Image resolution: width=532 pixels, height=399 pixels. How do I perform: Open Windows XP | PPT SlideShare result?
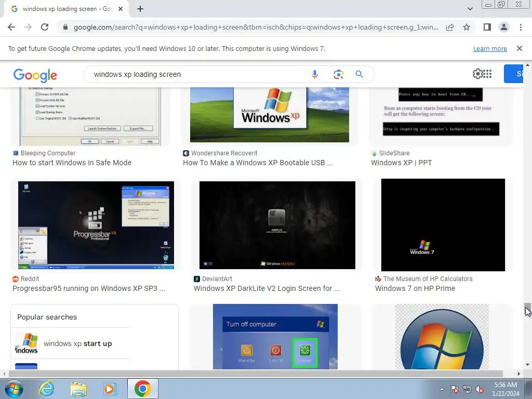pyautogui.click(x=402, y=163)
